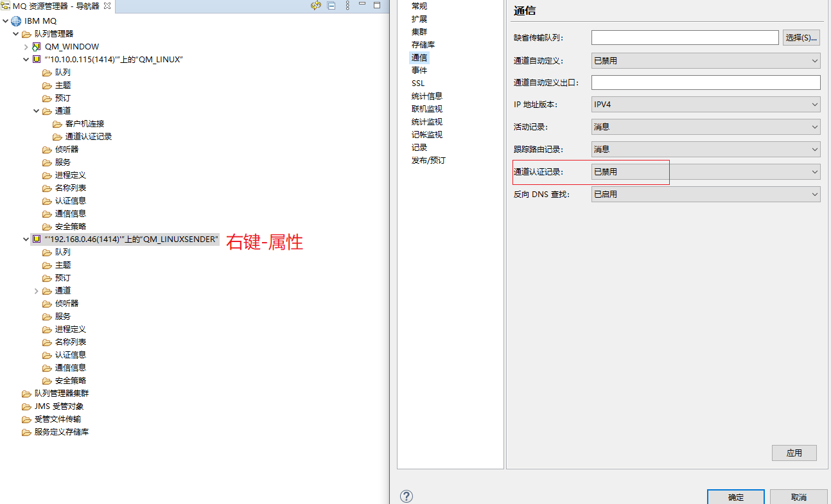Open help via the question mark icon

click(x=407, y=496)
